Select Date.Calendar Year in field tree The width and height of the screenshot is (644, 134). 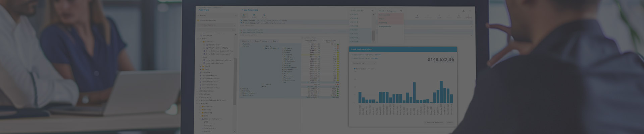[214, 63]
